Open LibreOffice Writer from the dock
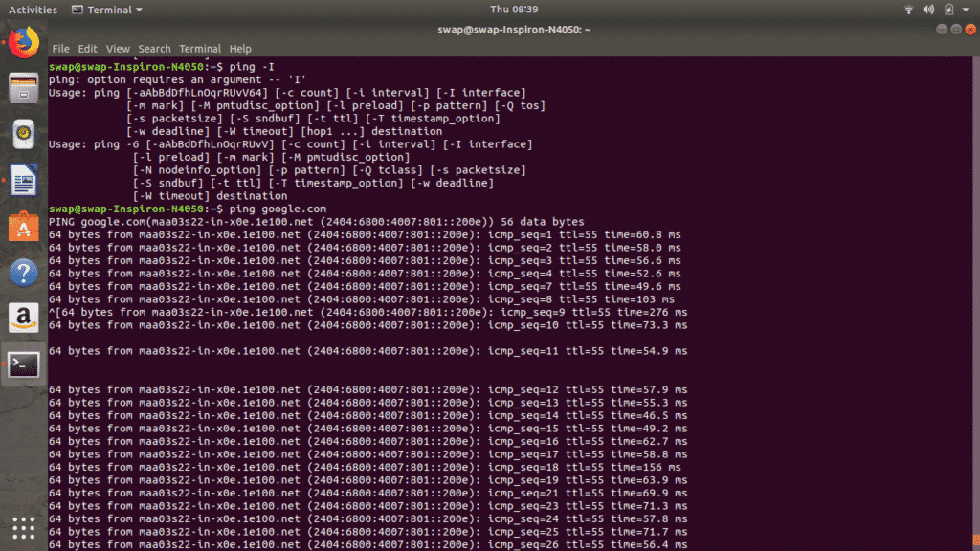 (24, 180)
